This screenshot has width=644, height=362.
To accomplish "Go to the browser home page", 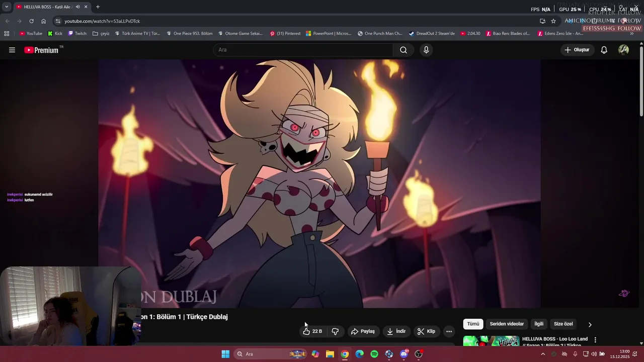I will (43, 21).
